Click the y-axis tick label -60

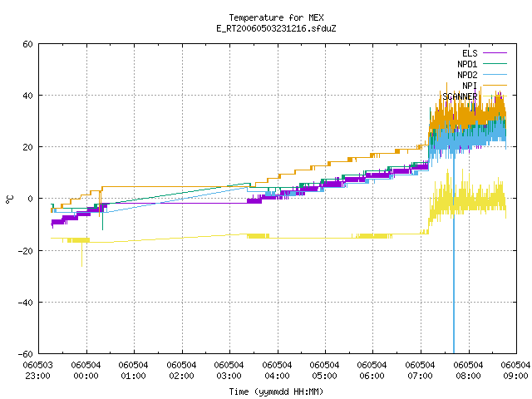pos(26,354)
